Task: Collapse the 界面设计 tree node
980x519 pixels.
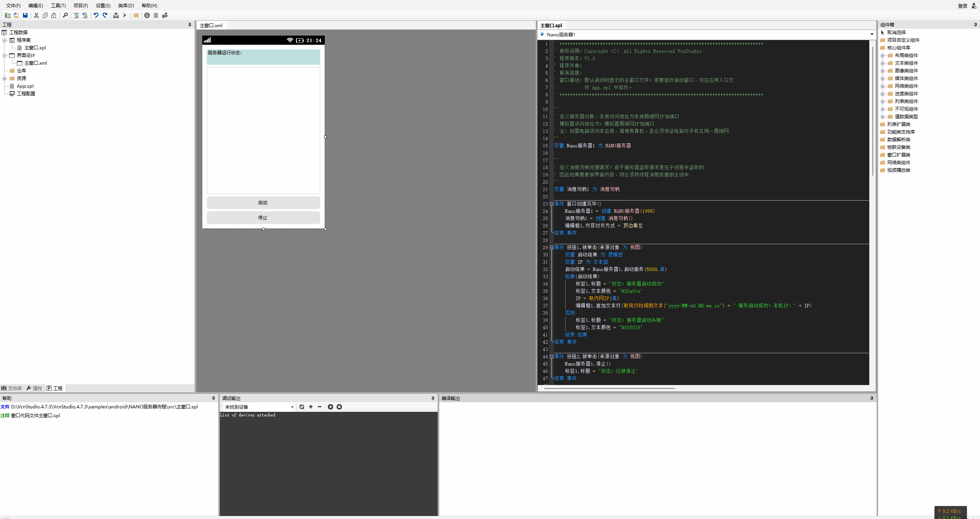Action: coord(5,55)
